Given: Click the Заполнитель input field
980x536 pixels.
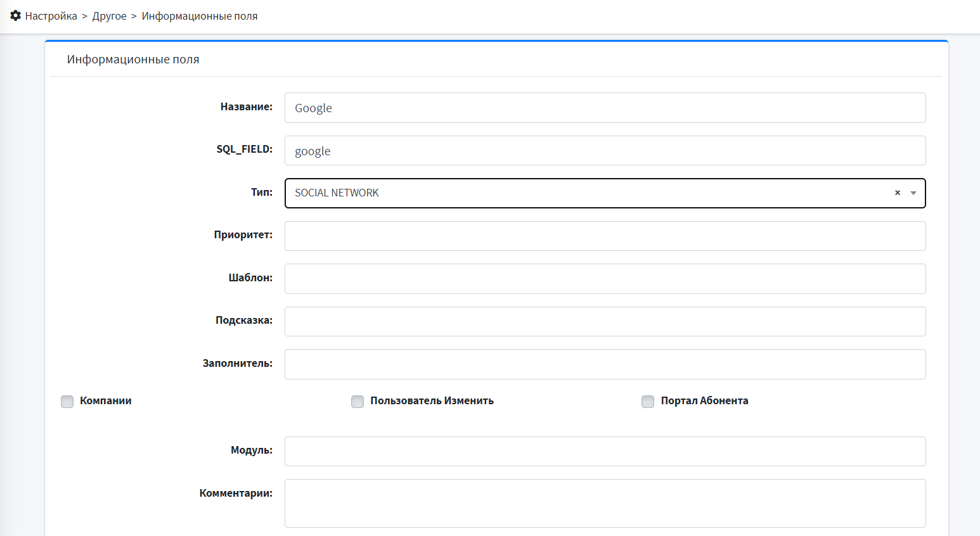Looking at the screenshot, I should click(x=605, y=364).
